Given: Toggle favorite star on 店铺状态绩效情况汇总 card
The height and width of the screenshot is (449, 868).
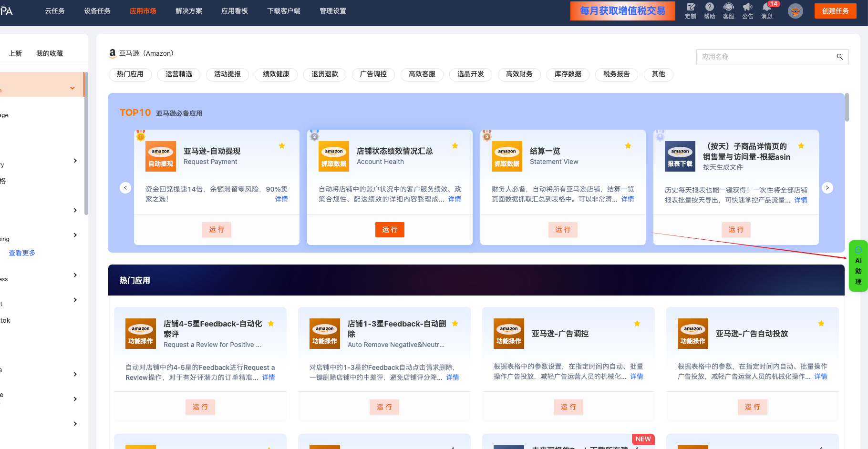Looking at the screenshot, I should pos(455,146).
